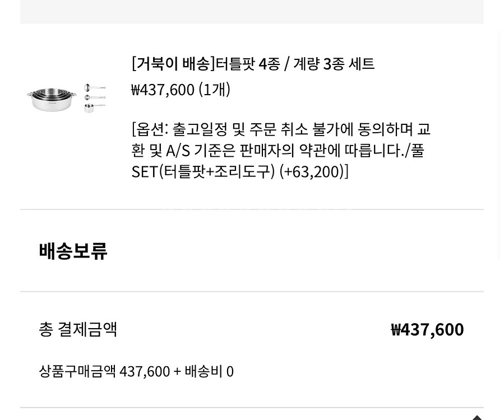Click the gray bar at the top

click(252, 11)
